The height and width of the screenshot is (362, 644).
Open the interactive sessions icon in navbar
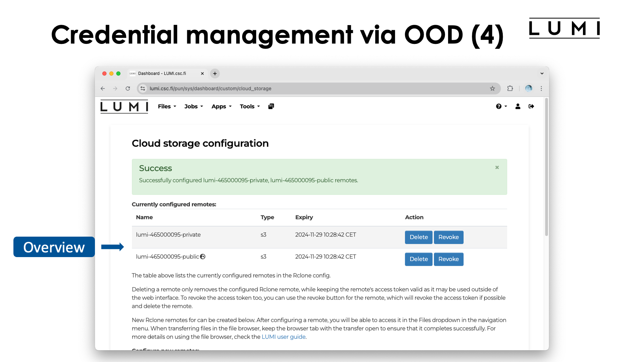(271, 106)
